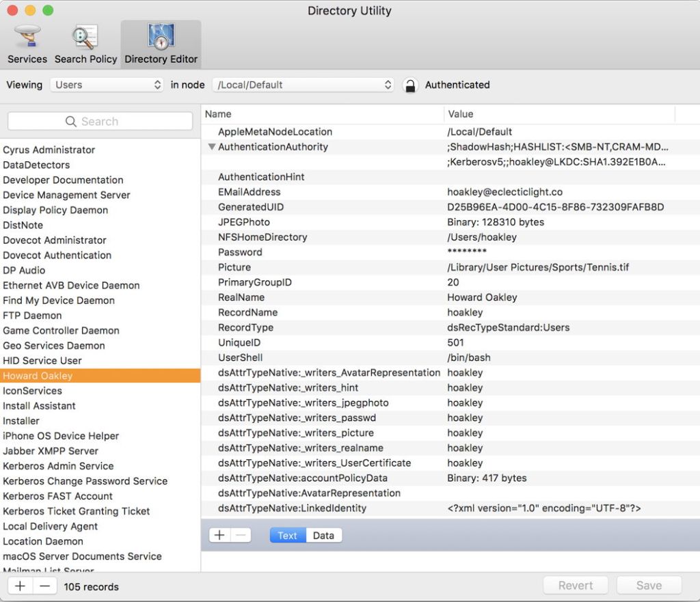Image resolution: width=700 pixels, height=602 pixels.
Task: Select the IconServices user
Action: (x=100, y=391)
